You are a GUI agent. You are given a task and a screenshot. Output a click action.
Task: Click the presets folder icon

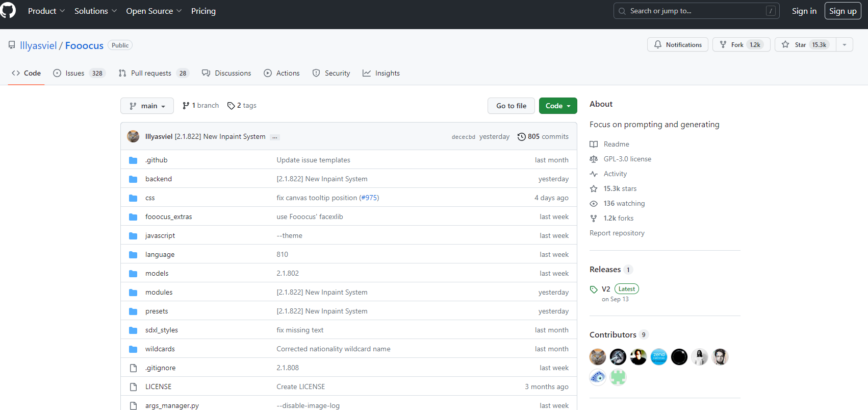tap(133, 311)
